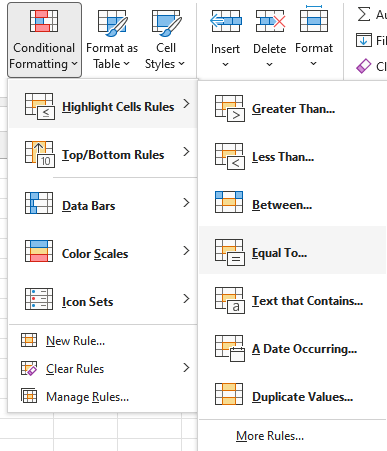Image resolution: width=387 pixels, height=451 pixels.
Task: Click the Color Scales icon
Action: (x=39, y=251)
